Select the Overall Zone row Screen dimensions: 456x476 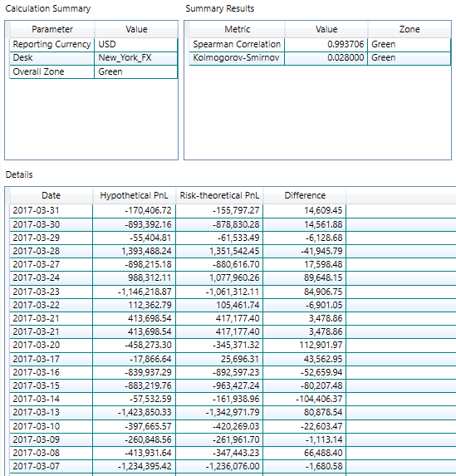click(x=94, y=72)
